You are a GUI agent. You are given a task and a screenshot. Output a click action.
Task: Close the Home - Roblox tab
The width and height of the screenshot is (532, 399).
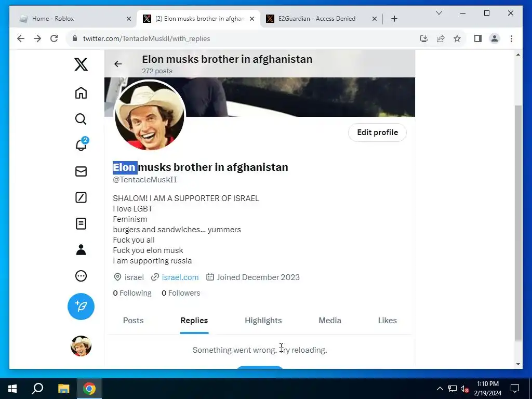129,19
